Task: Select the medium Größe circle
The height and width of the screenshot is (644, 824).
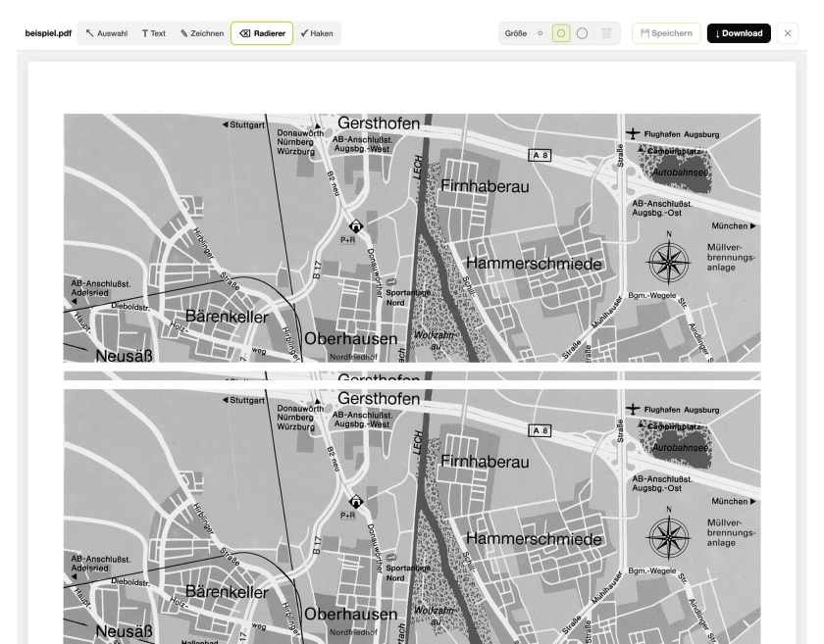Action: coord(561,33)
